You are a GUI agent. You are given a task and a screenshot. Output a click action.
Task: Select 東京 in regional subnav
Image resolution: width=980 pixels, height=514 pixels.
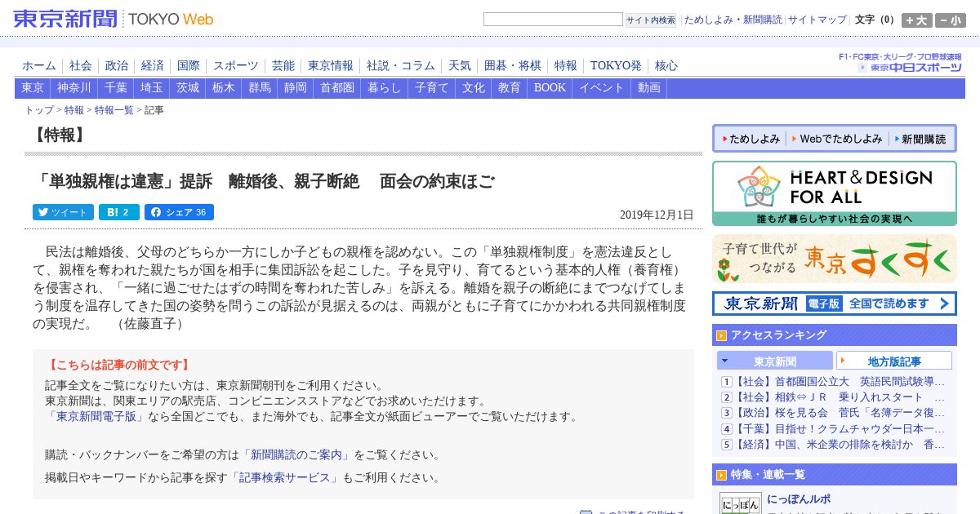click(33, 88)
